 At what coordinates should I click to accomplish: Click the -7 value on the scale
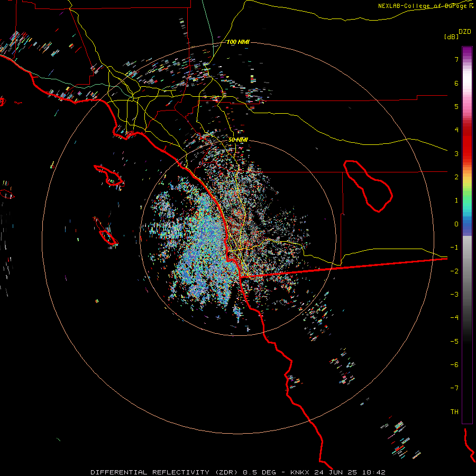454,388
